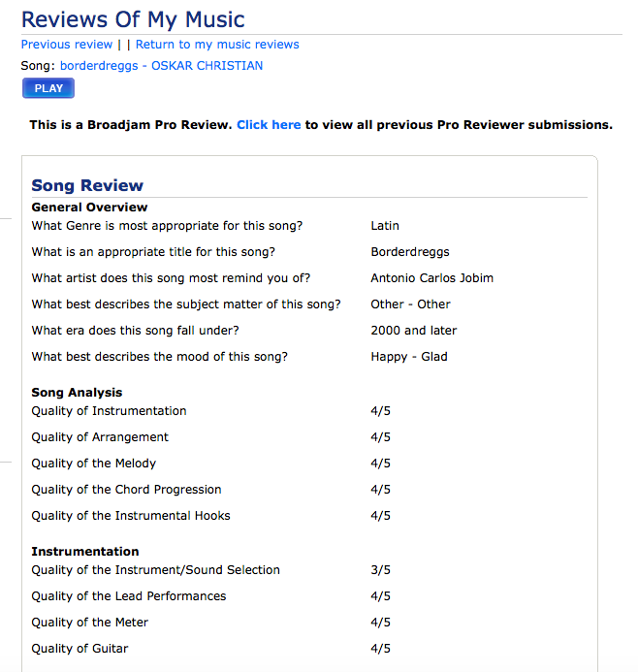Select the 2000 and later era answer

point(413,331)
